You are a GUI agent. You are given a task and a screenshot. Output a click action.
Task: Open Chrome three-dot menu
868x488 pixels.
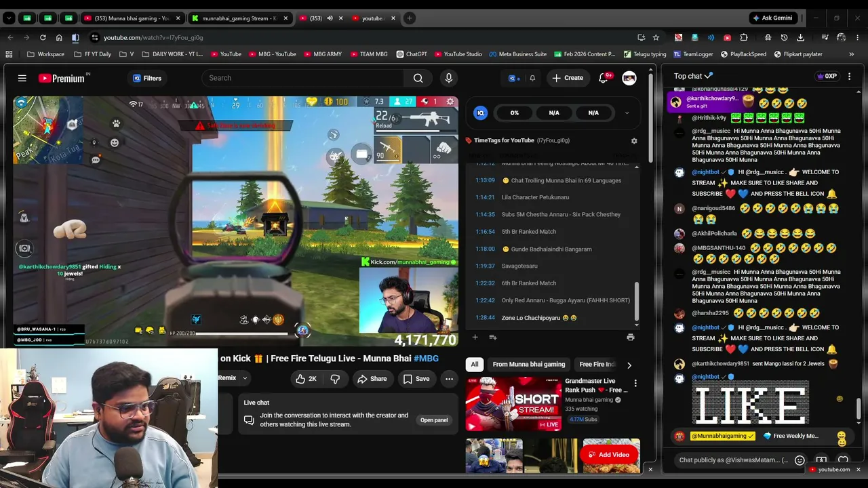857,37
